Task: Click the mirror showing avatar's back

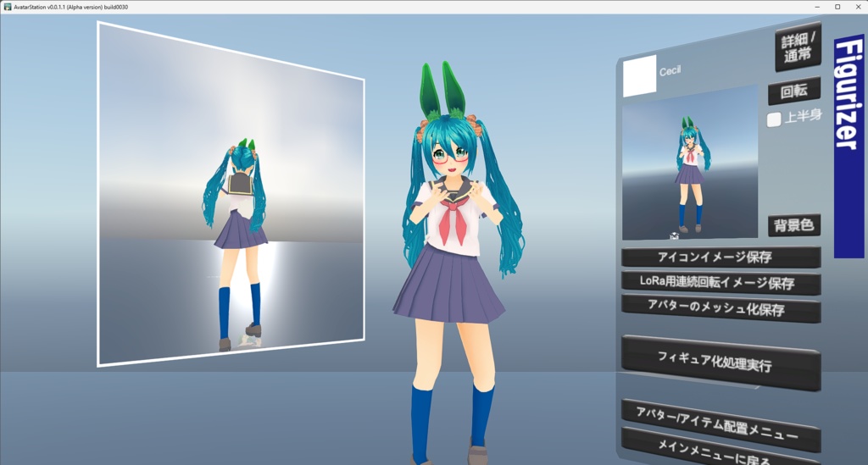Action: pos(231,195)
